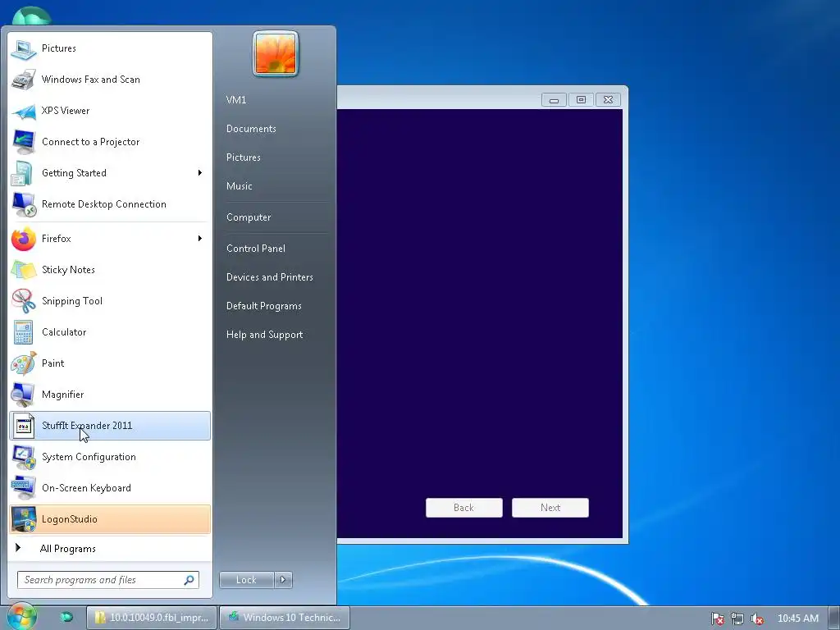Click Action Center flag tray icon
840x630 pixels.
717,619
